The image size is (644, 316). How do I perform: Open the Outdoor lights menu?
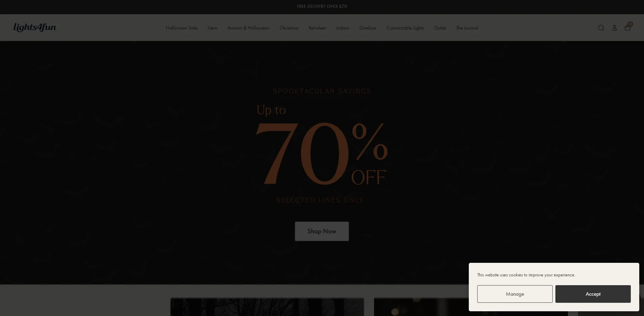(x=368, y=28)
